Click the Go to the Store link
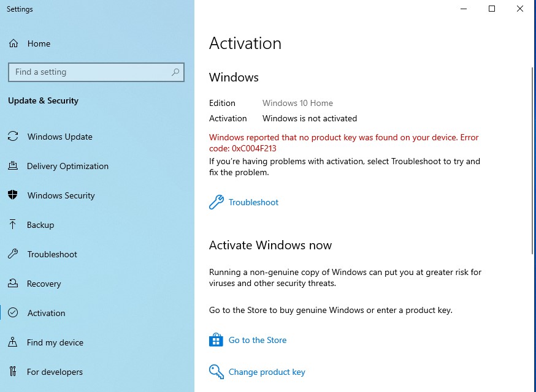Image resolution: width=536 pixels, height=392 pixels. click(x=258, y=340)
